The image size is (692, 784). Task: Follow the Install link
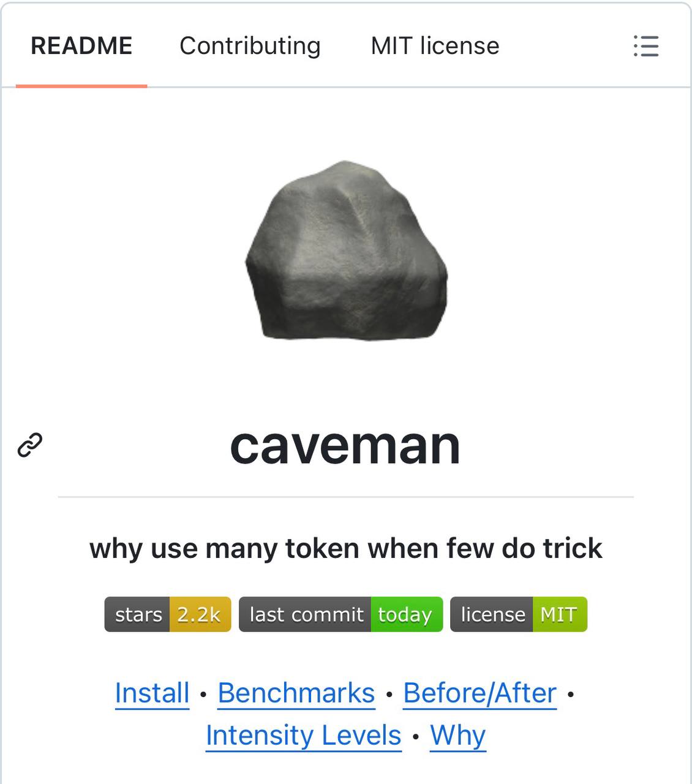click(152, 693)
